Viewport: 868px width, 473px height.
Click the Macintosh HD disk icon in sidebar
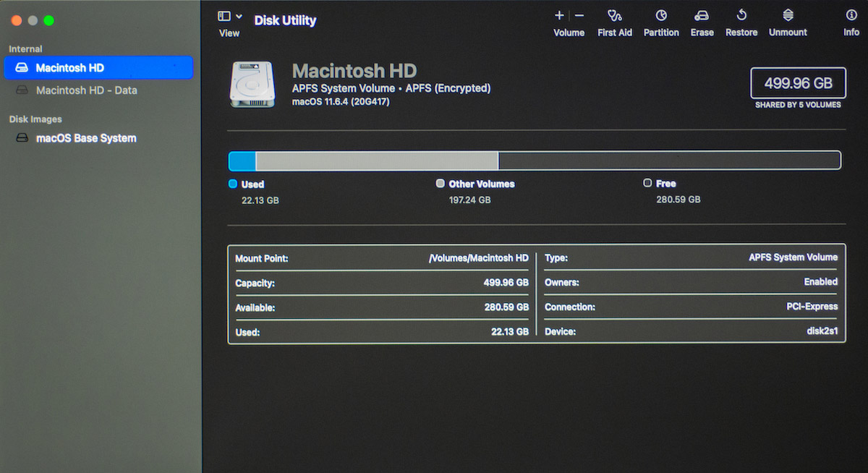click(22, 68)
